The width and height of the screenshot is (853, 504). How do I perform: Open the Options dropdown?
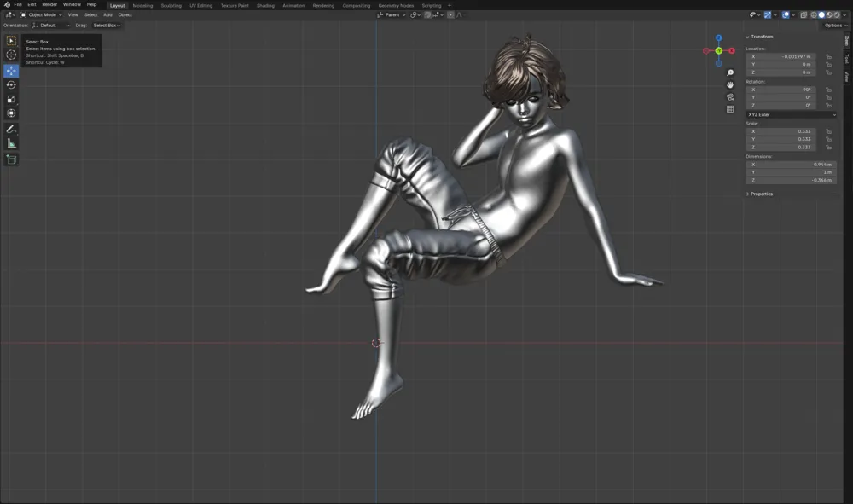[836, 26]
